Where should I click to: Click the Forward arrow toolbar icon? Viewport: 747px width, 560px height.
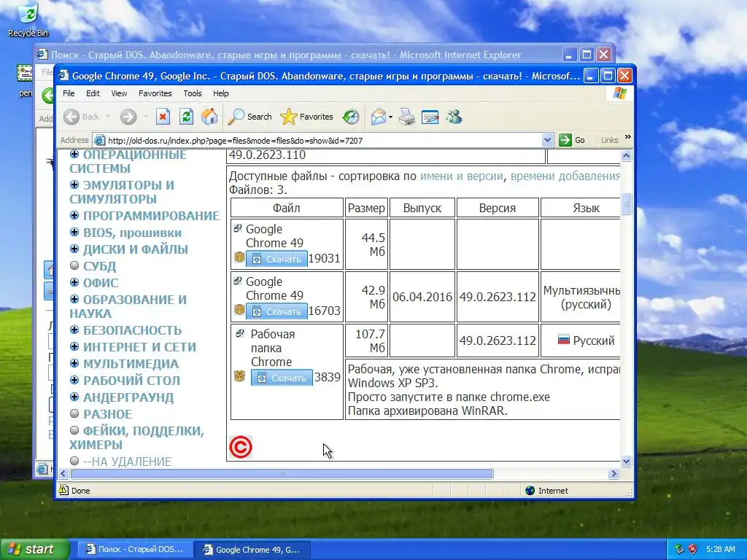point(128,117)
